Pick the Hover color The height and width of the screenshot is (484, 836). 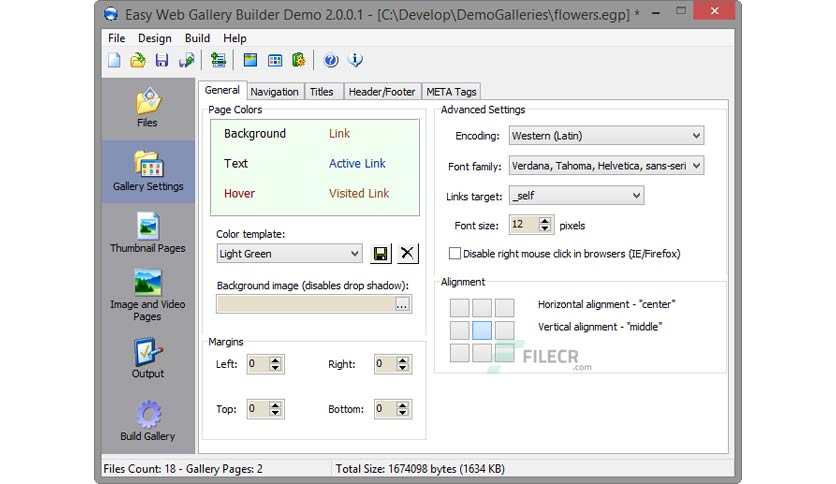(239, 193)
